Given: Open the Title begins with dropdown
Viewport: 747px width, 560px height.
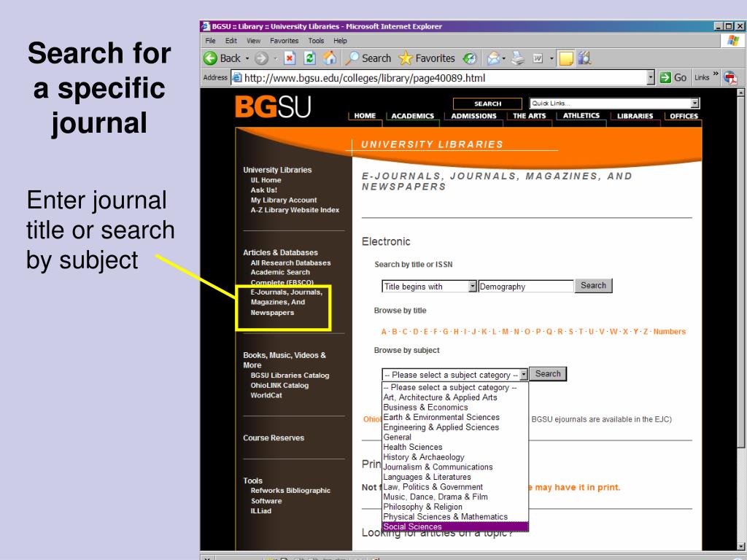Looking at the screenshot, I should click(473, 286).
